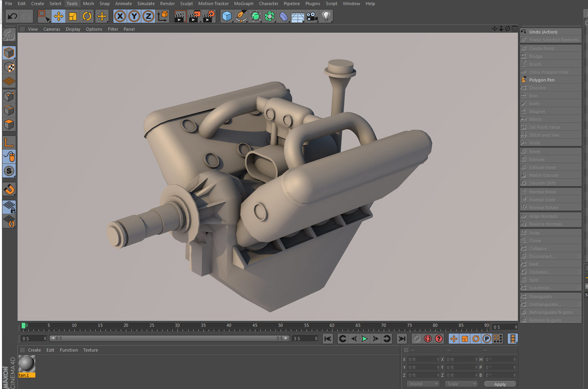The width and height of the screenshot is (588, 389).
Task: Click the X position coordinate field
Action: click(x=423, y=359)
